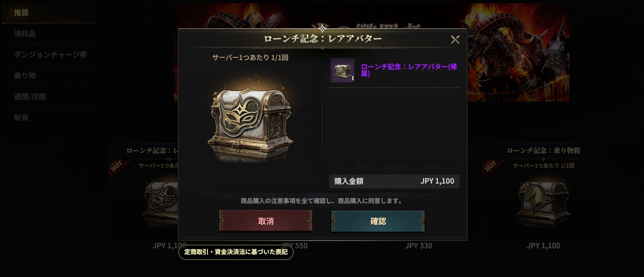Select the JPY 330 shop item price
Viewport: 644px width, 277px height.
(x=419, y=246)
